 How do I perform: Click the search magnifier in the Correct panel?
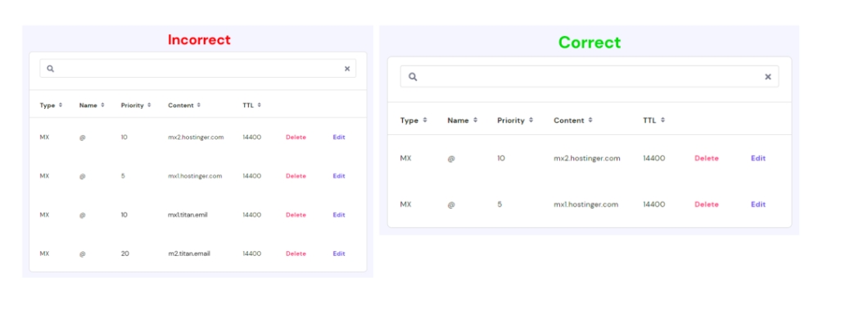pyautogui.click(x=413, y=77)
